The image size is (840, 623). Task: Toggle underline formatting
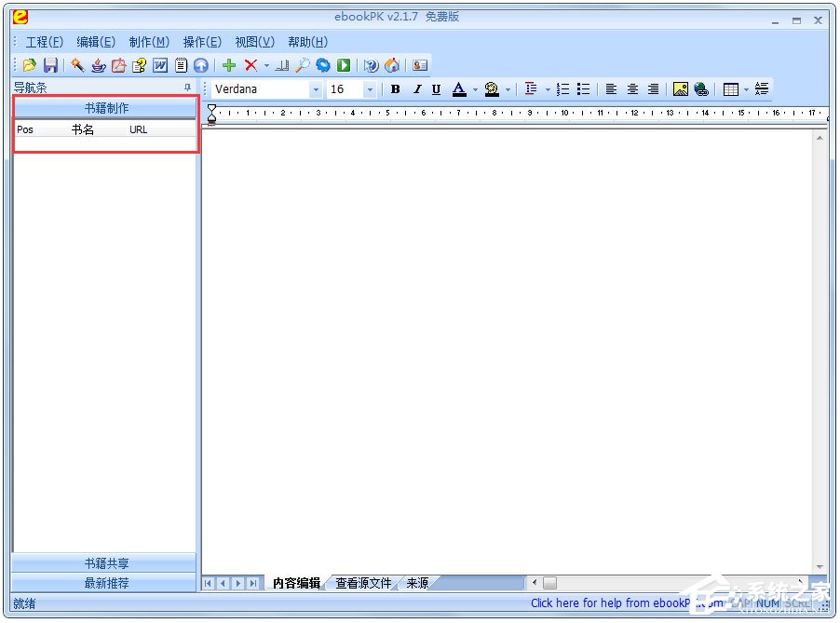tap(436, 88)
